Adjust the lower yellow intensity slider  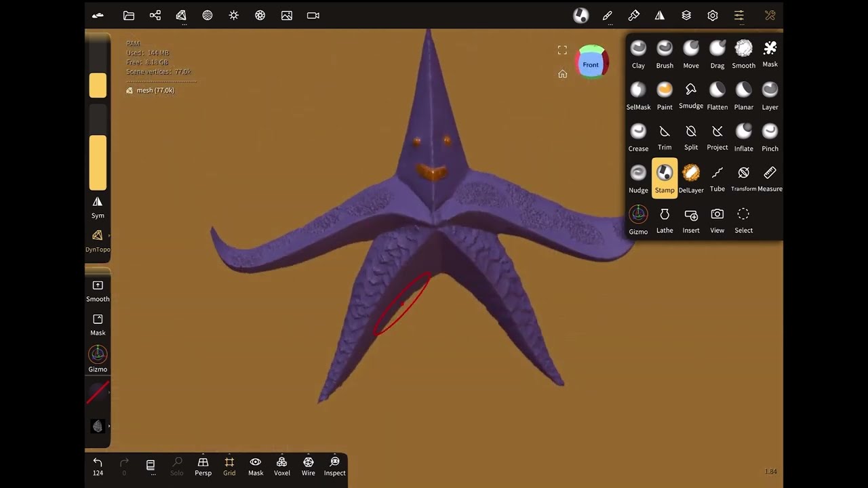click(98, 147)
